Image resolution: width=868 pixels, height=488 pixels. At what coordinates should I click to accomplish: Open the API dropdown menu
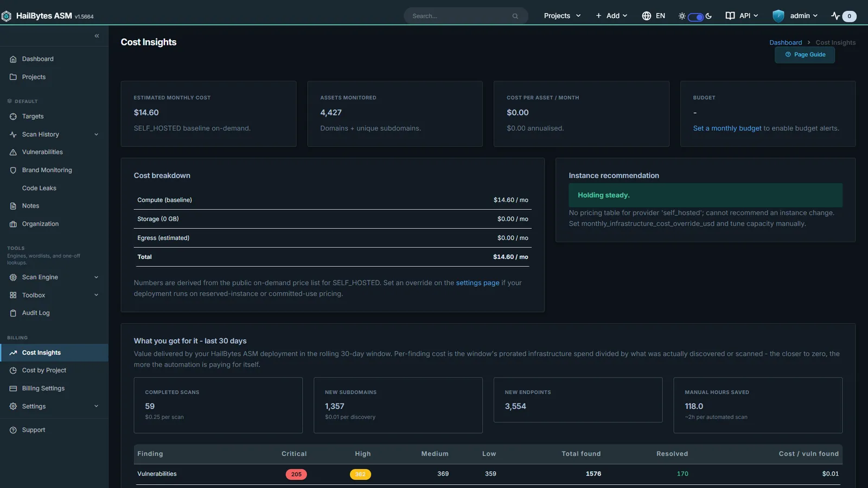(x=749, y=16)
